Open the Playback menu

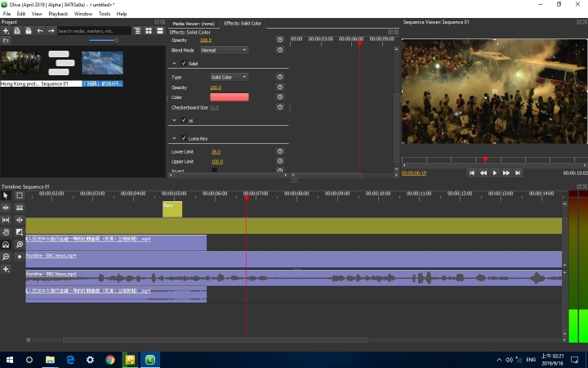point(58,14)
